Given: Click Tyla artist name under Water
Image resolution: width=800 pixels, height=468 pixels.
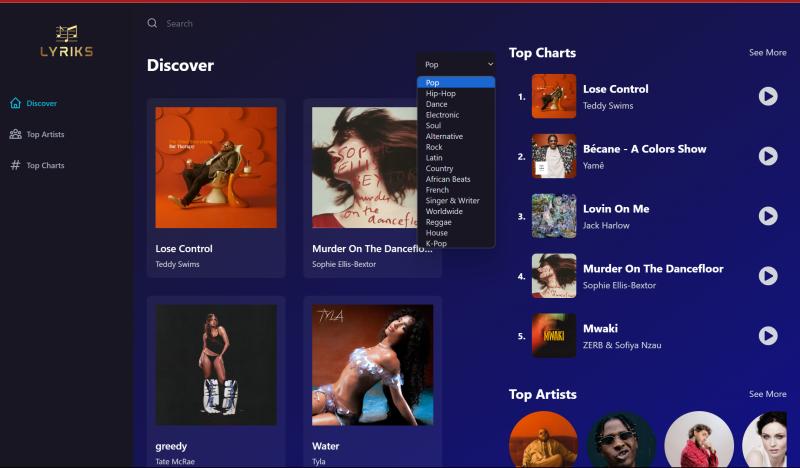Looking at the screenshot, I should 319,461.
